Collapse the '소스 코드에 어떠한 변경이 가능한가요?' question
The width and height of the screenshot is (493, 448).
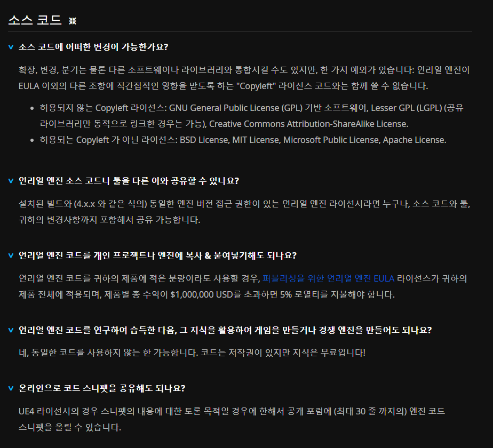[11, 47]
